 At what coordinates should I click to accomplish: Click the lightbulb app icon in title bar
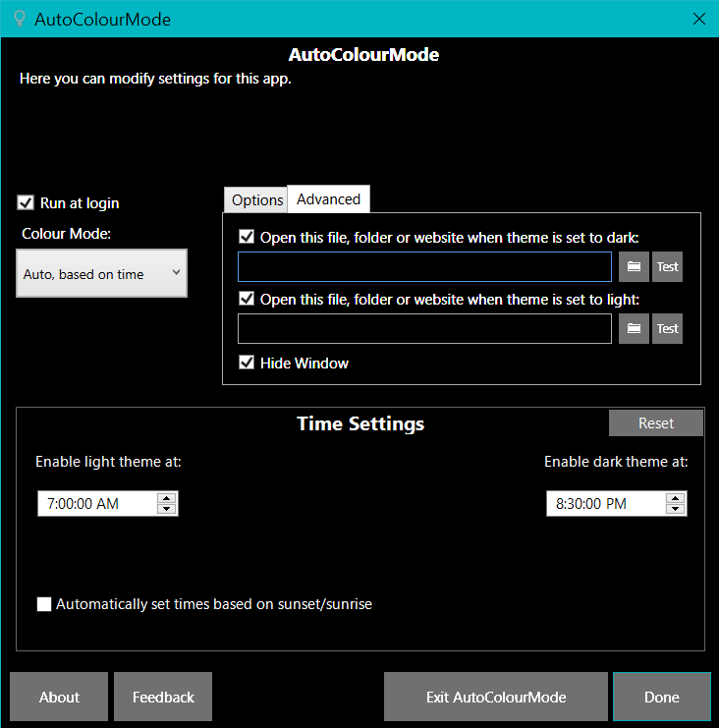(20, 19)
